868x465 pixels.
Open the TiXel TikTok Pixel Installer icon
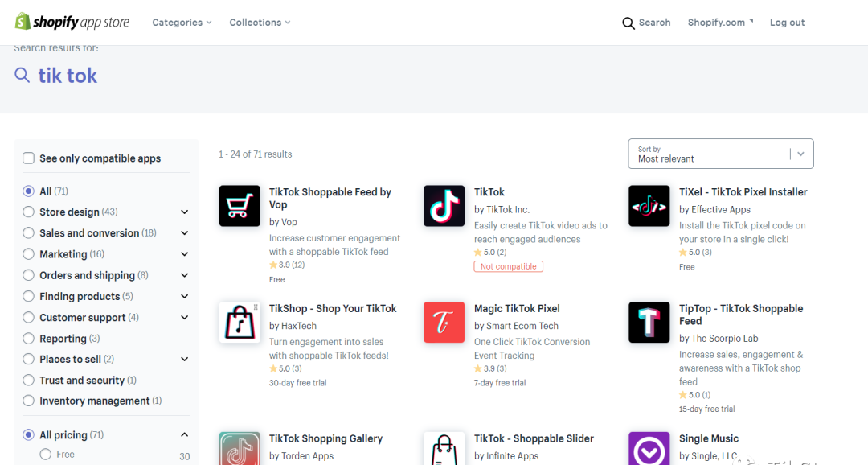pos(649,206)
